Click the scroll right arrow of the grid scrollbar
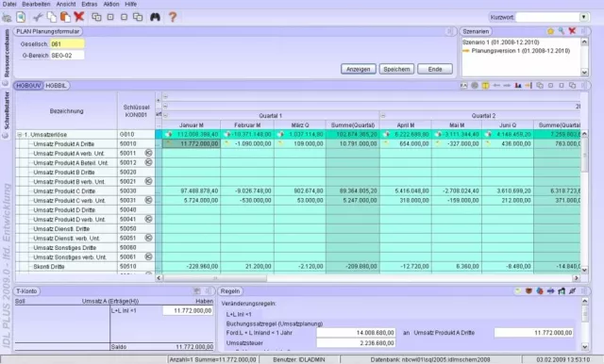The width and height of the screenshot is (604, 364). (x=577, y=278)
